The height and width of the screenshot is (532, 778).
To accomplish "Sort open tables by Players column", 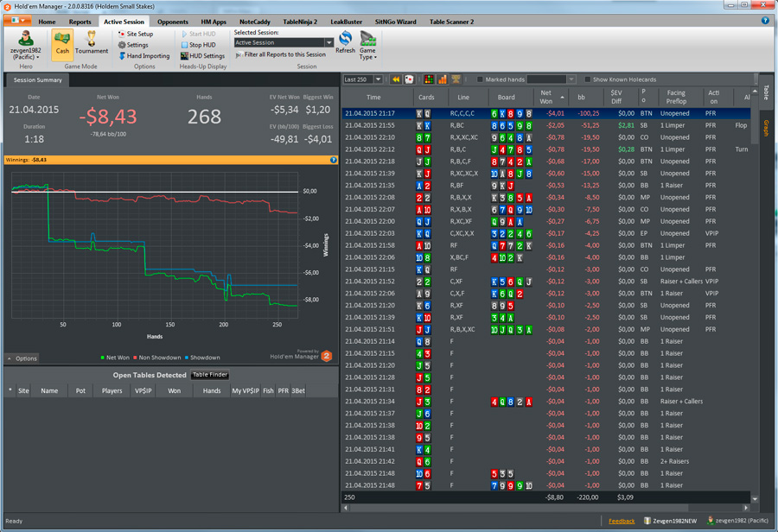I will click(x=112, y=390).
